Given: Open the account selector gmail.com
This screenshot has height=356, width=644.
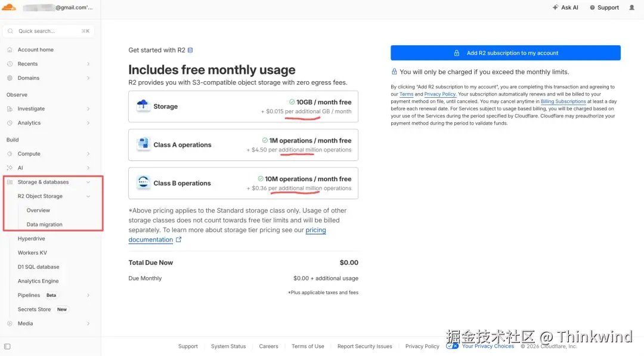Looking at the screenshot, I should point(57,7).
